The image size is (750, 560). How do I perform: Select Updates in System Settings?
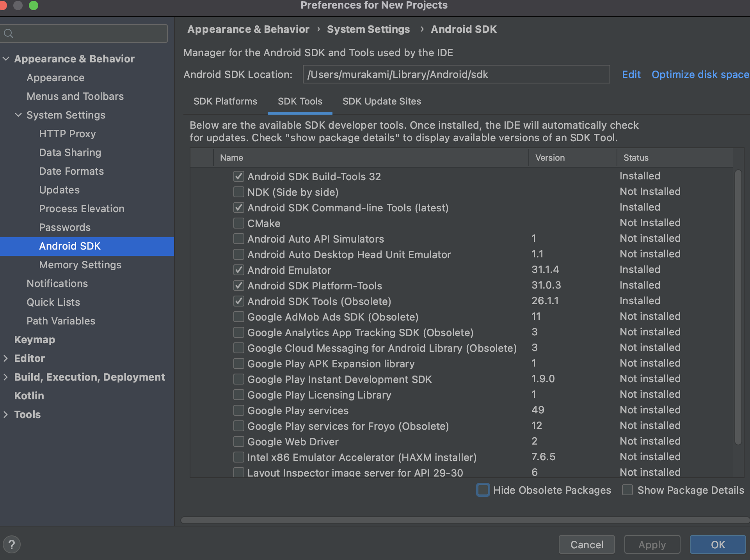[x=59, y=190]
